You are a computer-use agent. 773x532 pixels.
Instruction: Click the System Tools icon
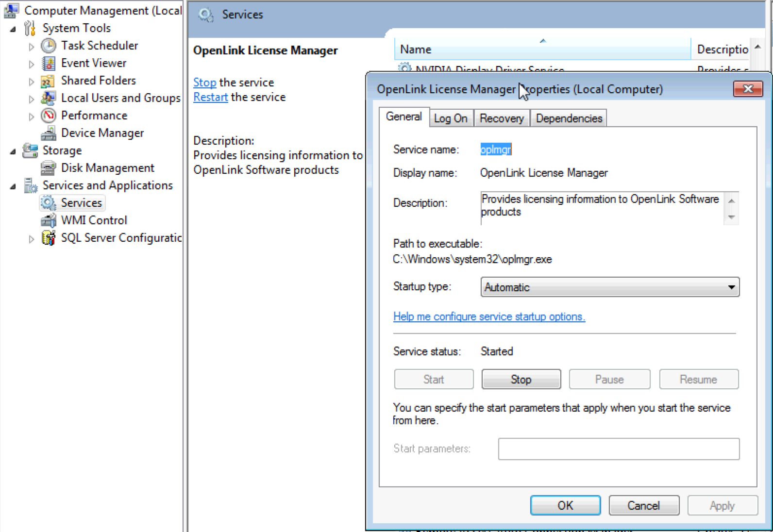[x=30, y=28]
